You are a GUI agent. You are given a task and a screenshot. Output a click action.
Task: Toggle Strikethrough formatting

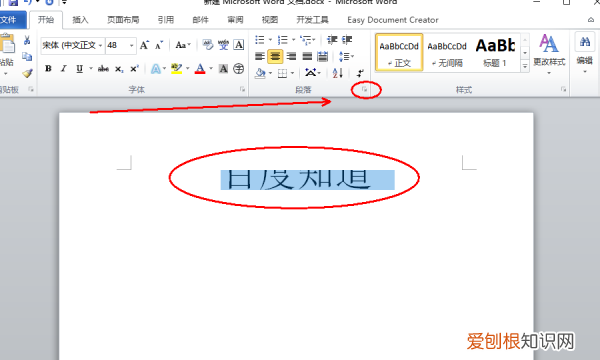(x=103, y=69)
